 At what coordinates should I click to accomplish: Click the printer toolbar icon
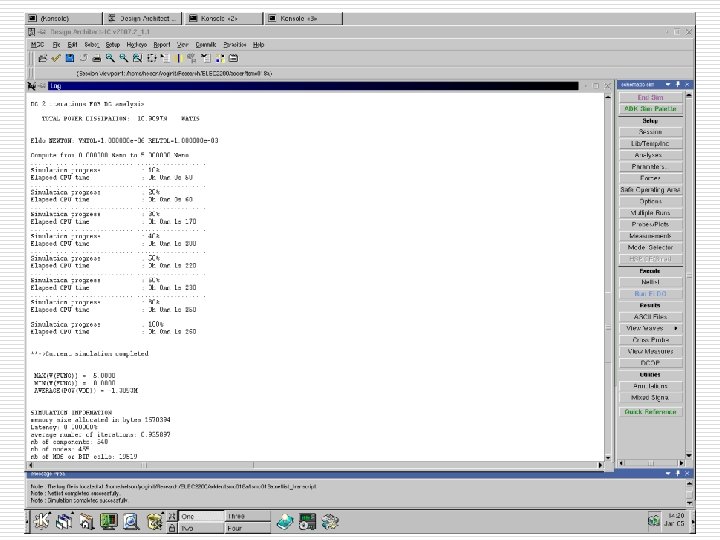96,58
